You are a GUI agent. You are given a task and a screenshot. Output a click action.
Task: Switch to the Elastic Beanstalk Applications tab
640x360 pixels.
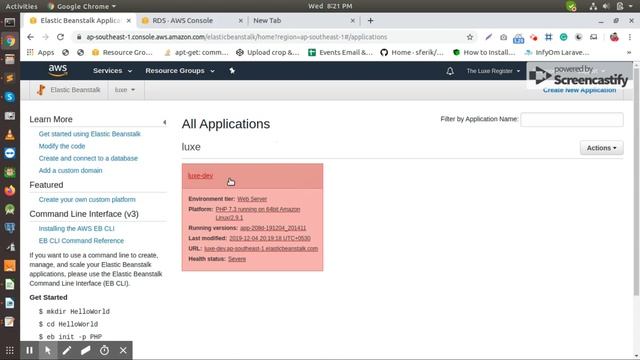[80, 20]
